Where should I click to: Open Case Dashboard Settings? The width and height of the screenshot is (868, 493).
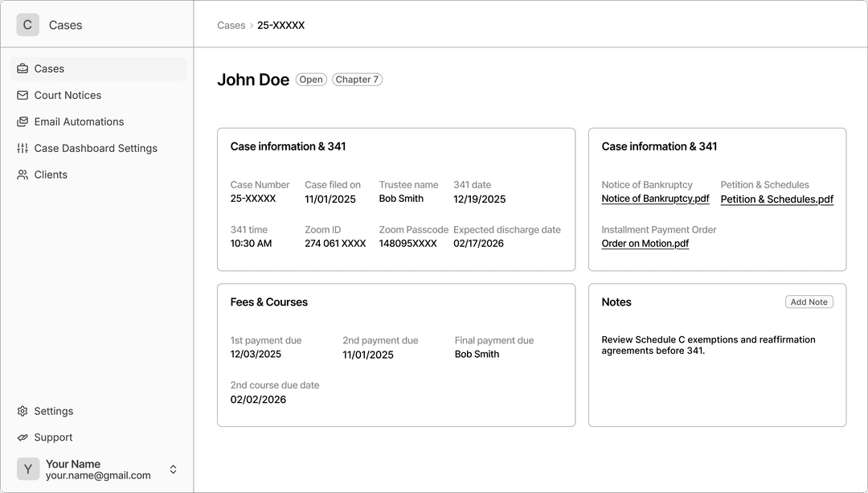pyautogui.click(x=22, y=148)
